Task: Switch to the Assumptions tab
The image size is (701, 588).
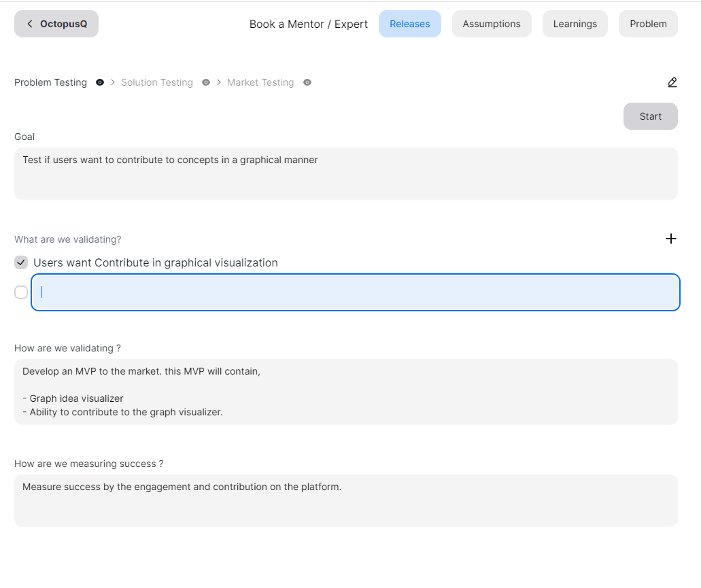Action: [x=491, y=24]
